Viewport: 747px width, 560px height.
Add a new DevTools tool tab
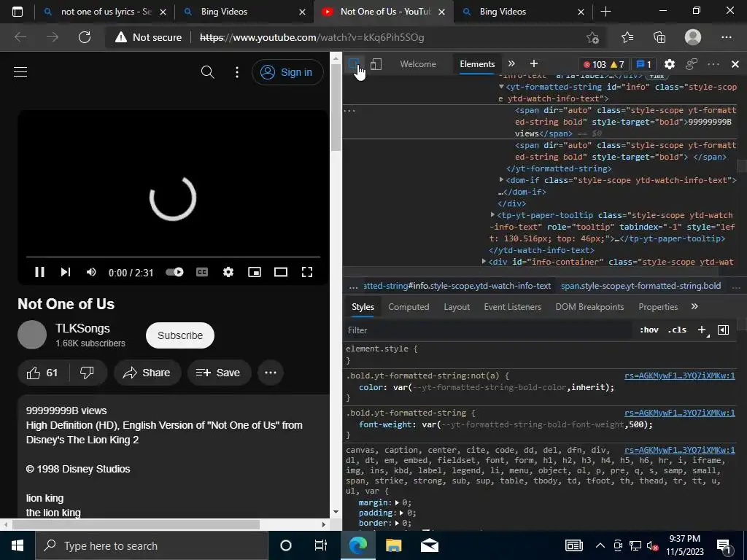[533, 64]
